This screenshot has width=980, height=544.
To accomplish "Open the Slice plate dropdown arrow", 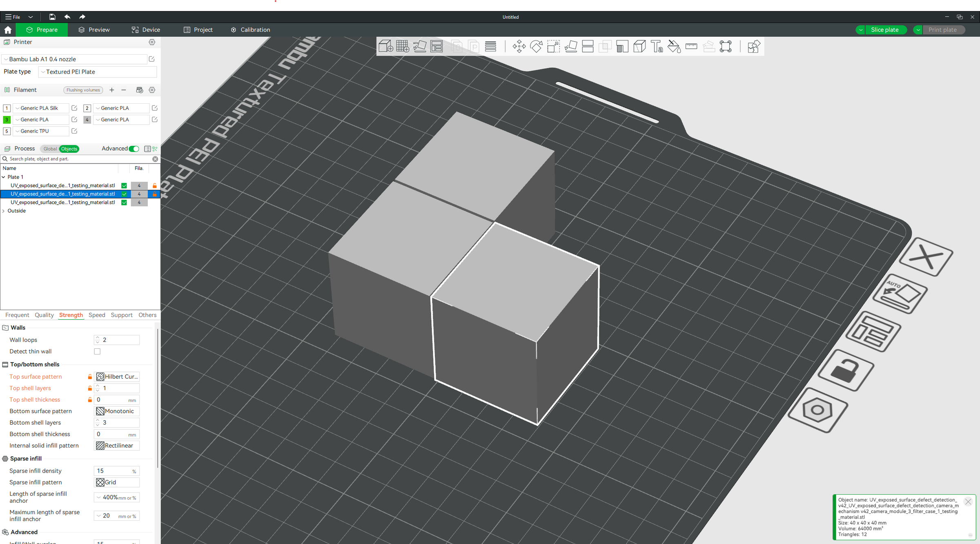I will pyautogui.click(x=860, y=30).
